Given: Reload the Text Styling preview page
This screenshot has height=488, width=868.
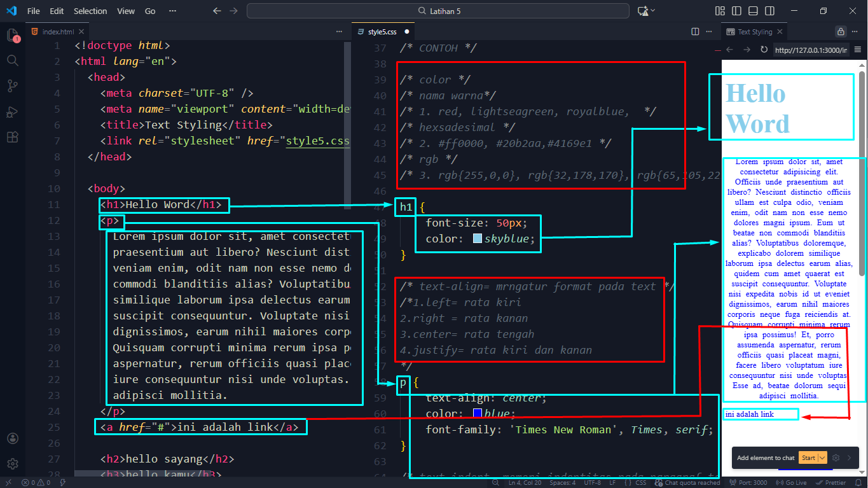Looking at the screenshot, I should 764,50.
